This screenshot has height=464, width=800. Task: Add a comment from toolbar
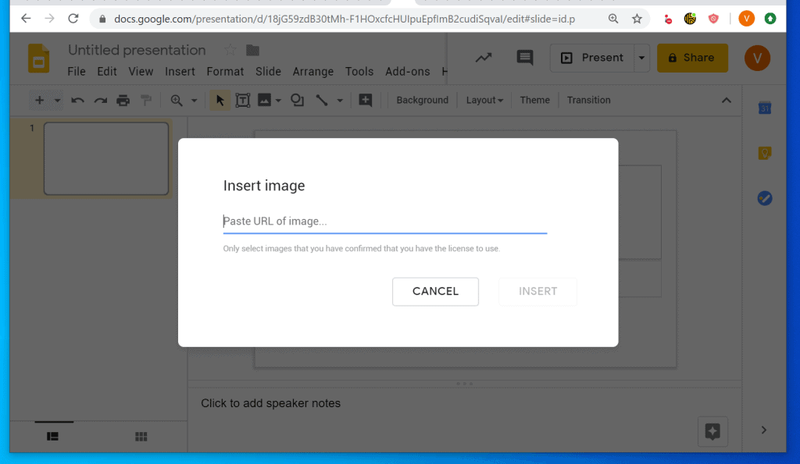(365, 100)
